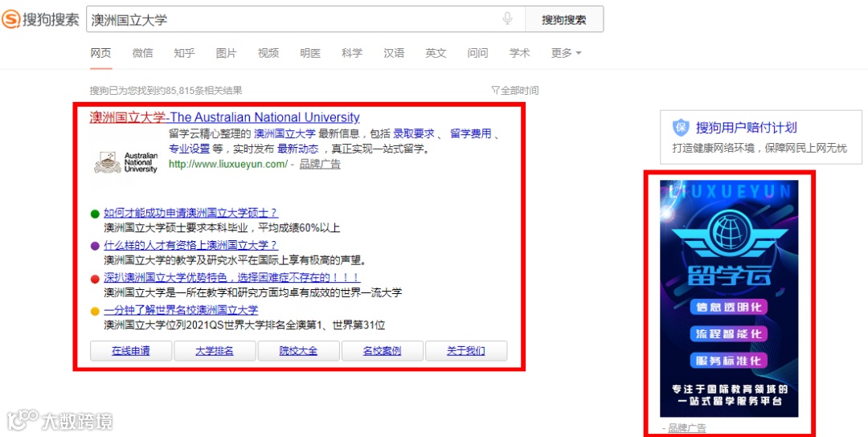Click the 品牌广告 label under the banner
This screenshot has height=437, width=868.
pos(686,427)
